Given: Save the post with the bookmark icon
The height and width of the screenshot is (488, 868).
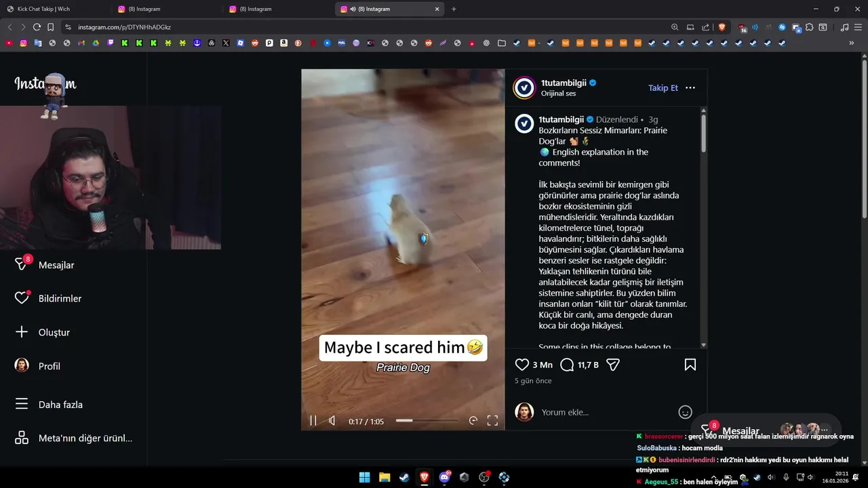Looking at the screenshot, I should (690, 365).
